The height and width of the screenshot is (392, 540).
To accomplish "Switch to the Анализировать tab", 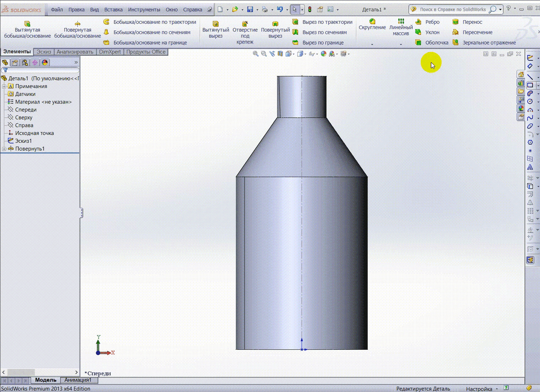I will click(75, 52).
